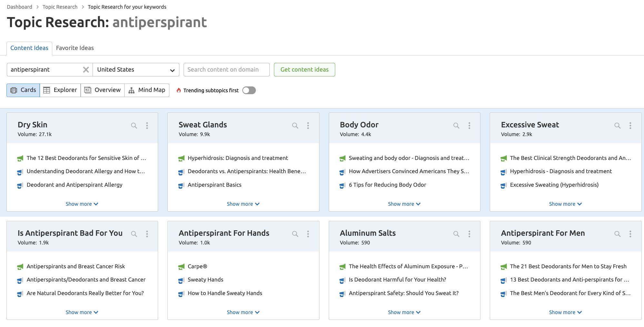This screenshot has height=327, width=644.
Task: Switch to the Favorite Ideas tab
Action: pyautogui.click(x=75, y=48)
